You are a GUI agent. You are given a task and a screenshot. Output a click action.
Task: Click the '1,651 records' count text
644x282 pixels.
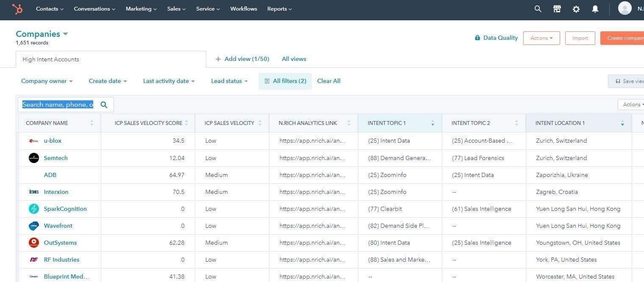pyautogui.click(x=32, y=43)
